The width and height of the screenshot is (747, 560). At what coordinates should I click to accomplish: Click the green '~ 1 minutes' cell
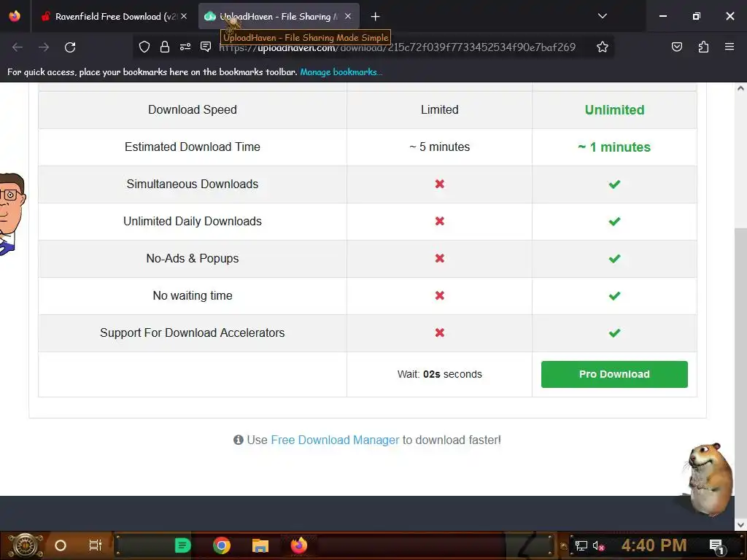pyautogui.click(x=614, y=147)
